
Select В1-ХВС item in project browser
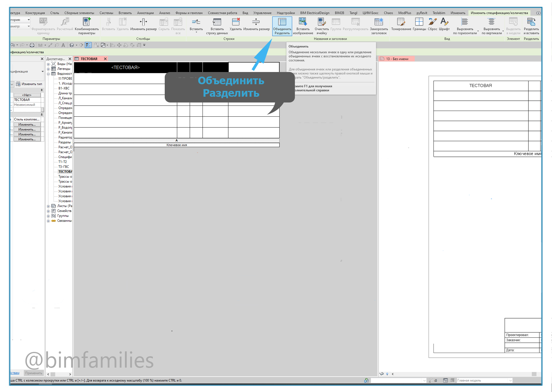pyautogui.click(x=64, y=89)
